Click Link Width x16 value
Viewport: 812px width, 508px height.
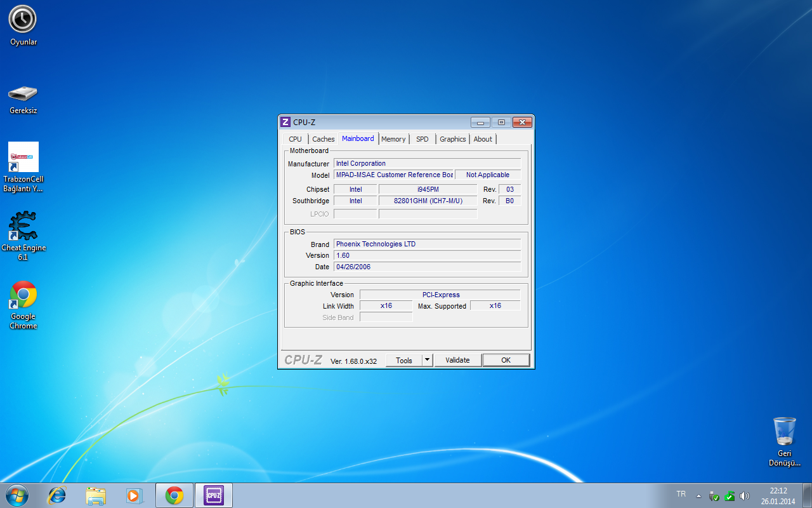[x=386, y=305]
